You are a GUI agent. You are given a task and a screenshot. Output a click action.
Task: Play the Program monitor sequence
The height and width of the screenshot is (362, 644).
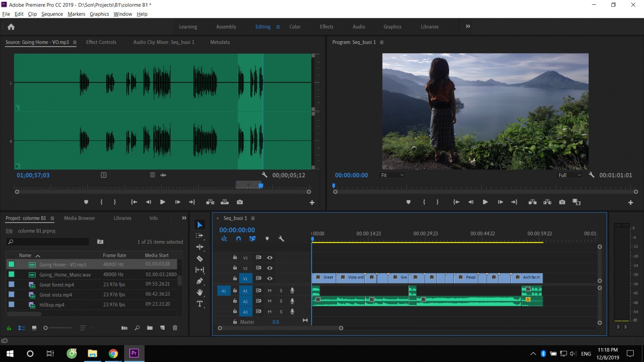485,202
